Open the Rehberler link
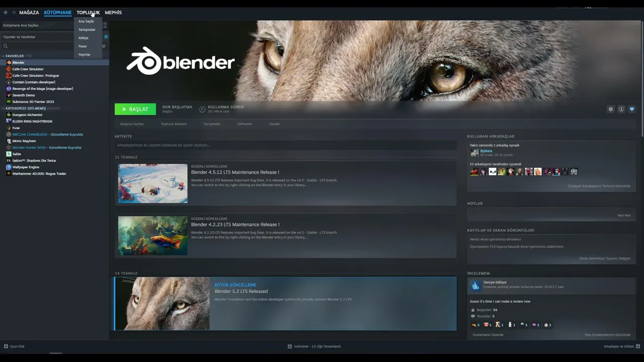The image size is (644, 362). (245, 124)
